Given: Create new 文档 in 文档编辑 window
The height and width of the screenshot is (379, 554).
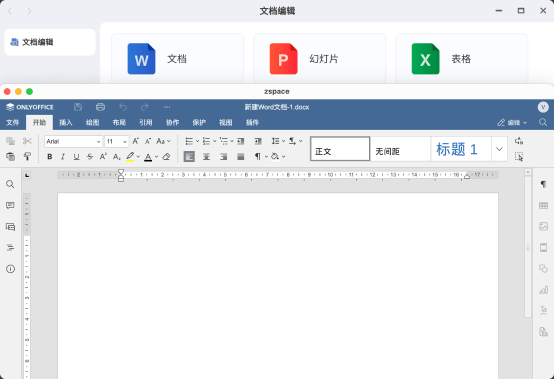Looking at the screenshot, I should click(177, 59).
